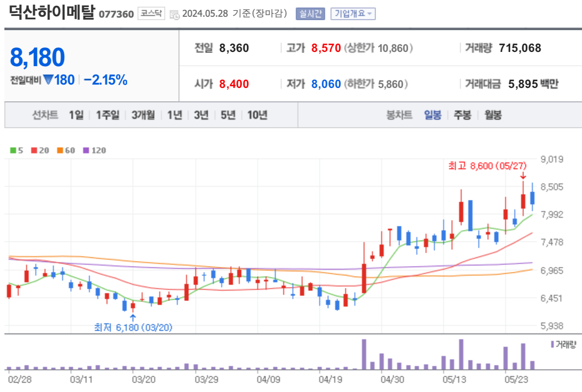Open the 10년 line chart

[257, 115]
